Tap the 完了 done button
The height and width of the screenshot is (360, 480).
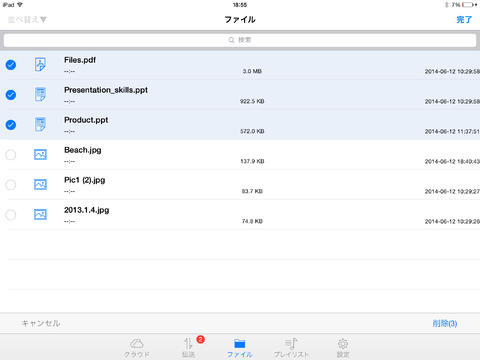(x=464, y=20)
